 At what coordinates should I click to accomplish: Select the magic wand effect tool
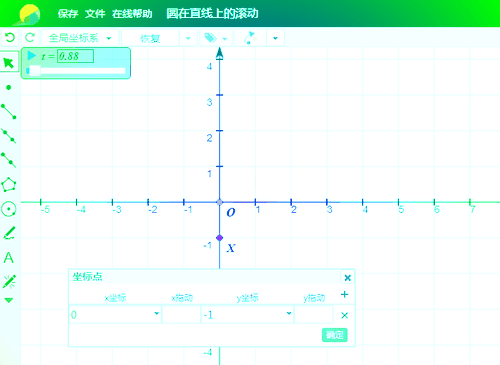(9, 281)
